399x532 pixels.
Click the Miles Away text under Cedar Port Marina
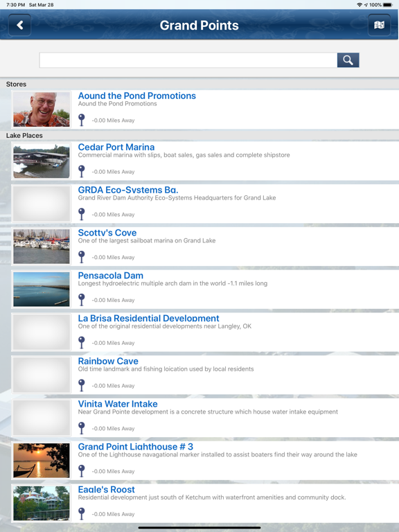114,172
